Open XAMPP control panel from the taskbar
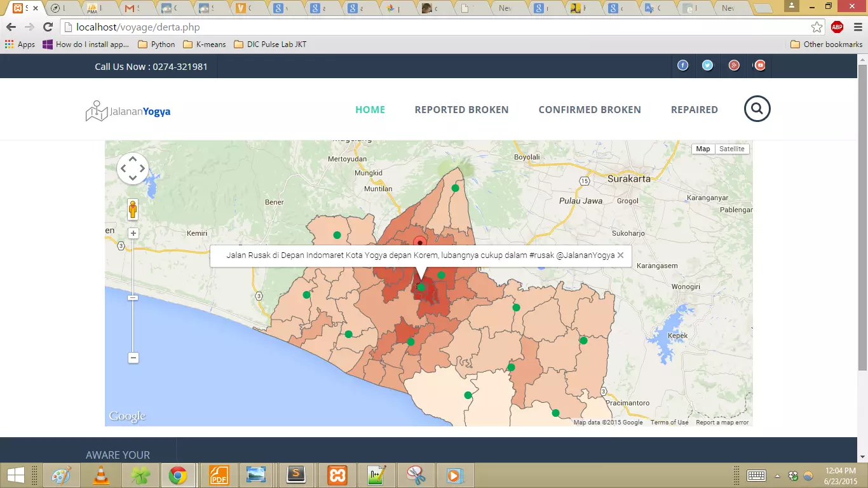868x488 pixels. point(336,475)
